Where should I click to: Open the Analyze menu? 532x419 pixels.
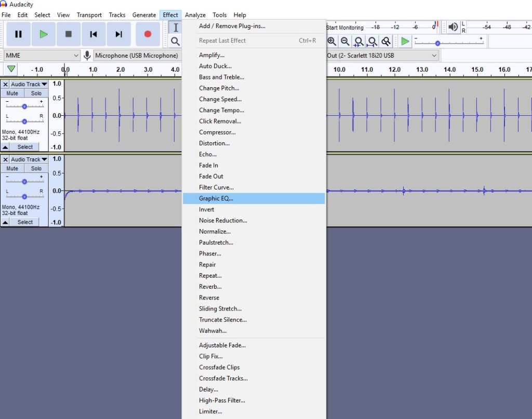click(x=195, y=15)
